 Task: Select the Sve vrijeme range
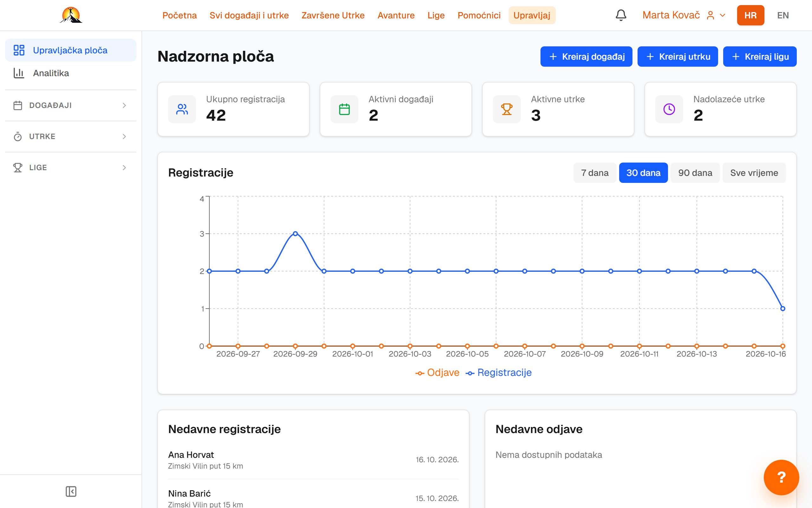tap(754, 173)
